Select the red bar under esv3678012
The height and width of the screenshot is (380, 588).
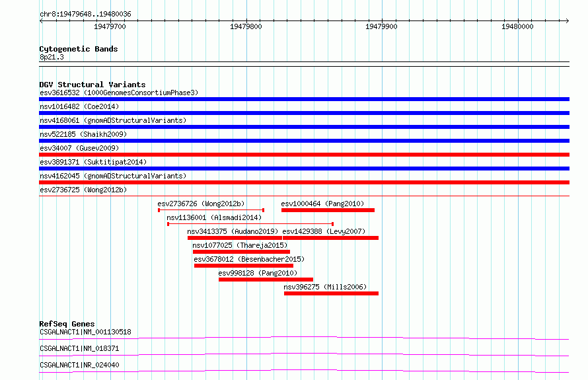[244, 266]
